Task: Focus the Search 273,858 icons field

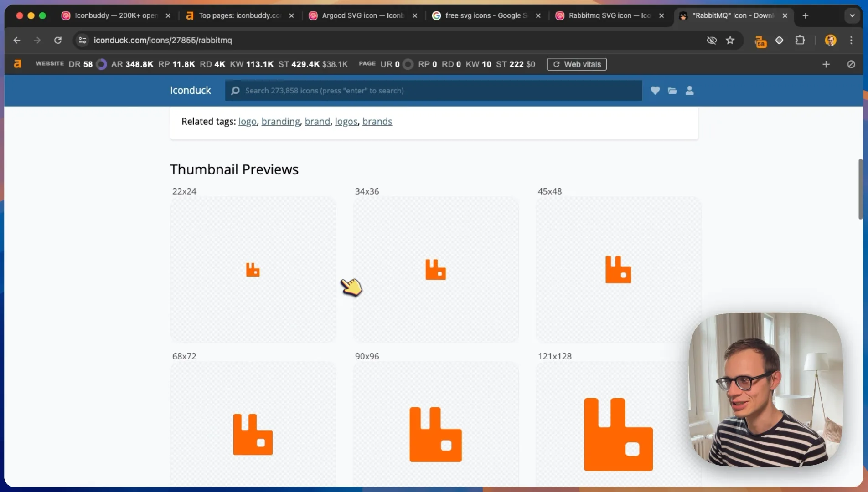Action: point(433,91)
